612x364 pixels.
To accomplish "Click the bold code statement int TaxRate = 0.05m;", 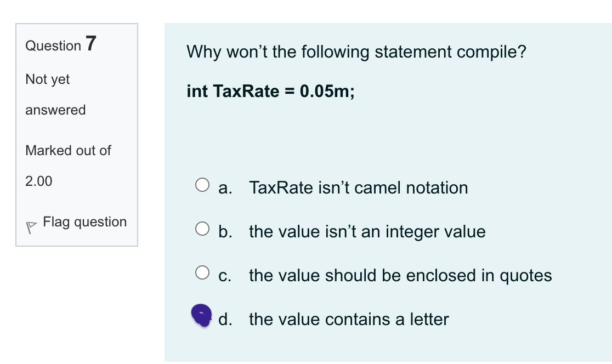I will [x=270, y=92].
